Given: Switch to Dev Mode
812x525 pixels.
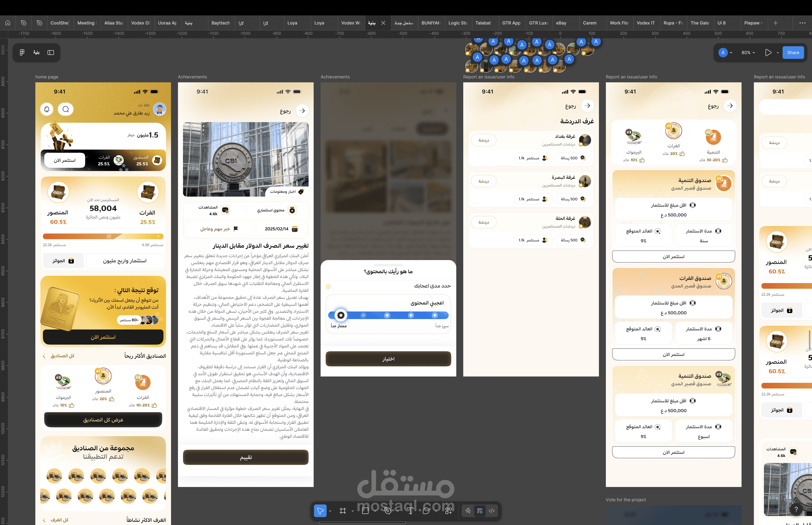Looking at the screenshot, I should 492,511.
